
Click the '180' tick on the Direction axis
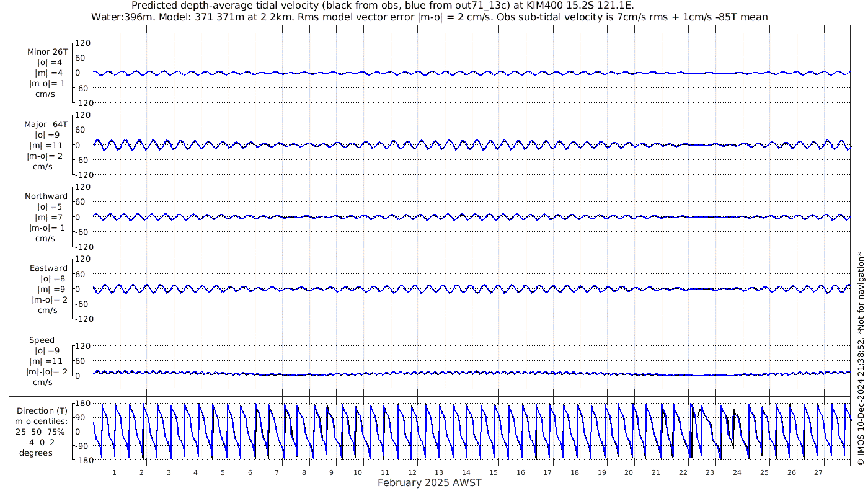(82, 404)
